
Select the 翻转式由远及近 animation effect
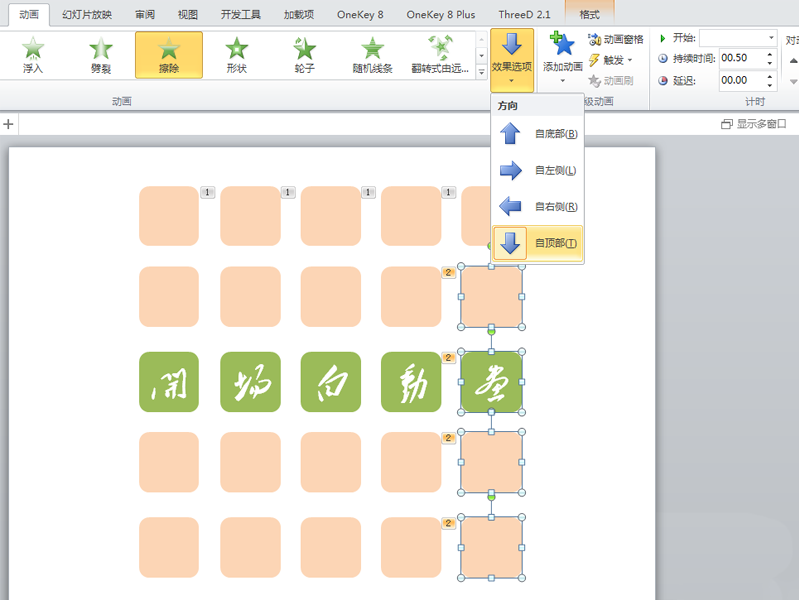coord(439,55)
